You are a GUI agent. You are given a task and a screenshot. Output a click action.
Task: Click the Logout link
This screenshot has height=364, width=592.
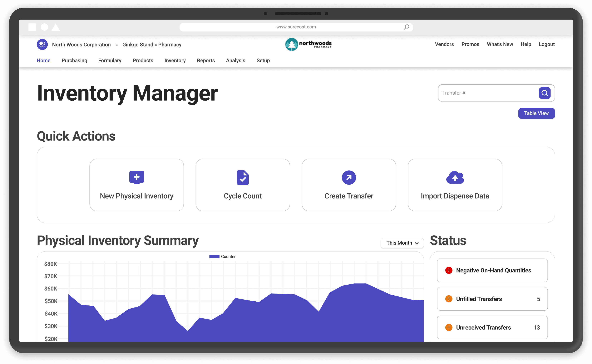coord(546,44)
